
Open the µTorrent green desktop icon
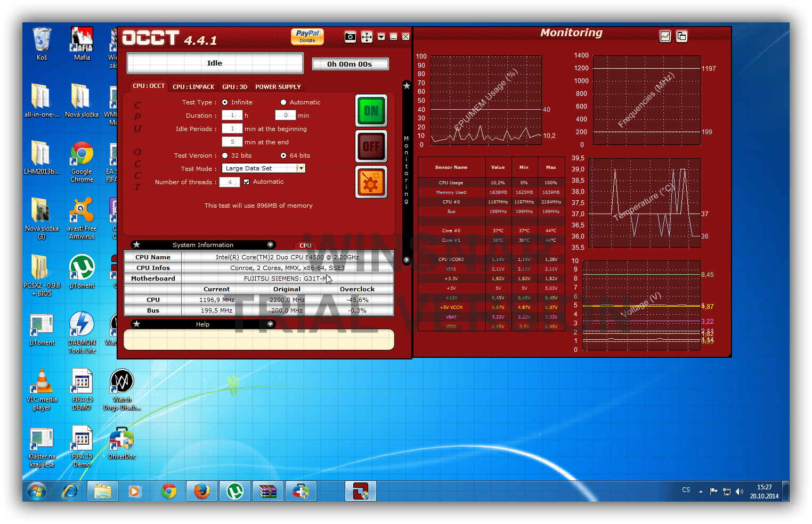[x=82, y=272]
